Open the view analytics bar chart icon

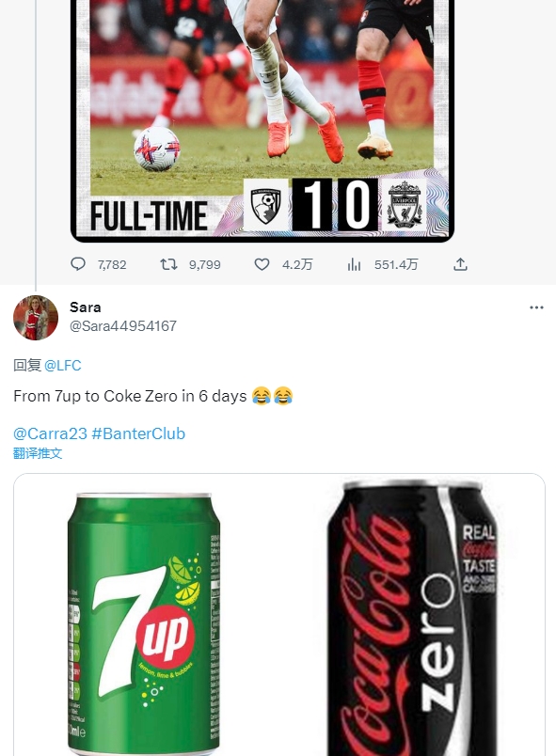354,264
